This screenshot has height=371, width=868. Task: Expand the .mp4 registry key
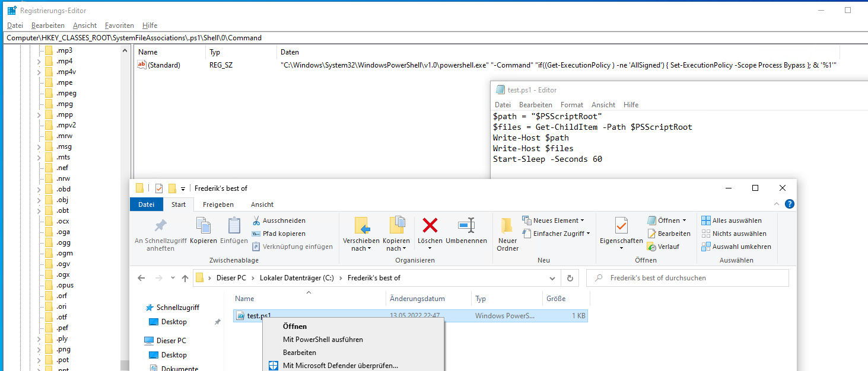tap(39, 61)
